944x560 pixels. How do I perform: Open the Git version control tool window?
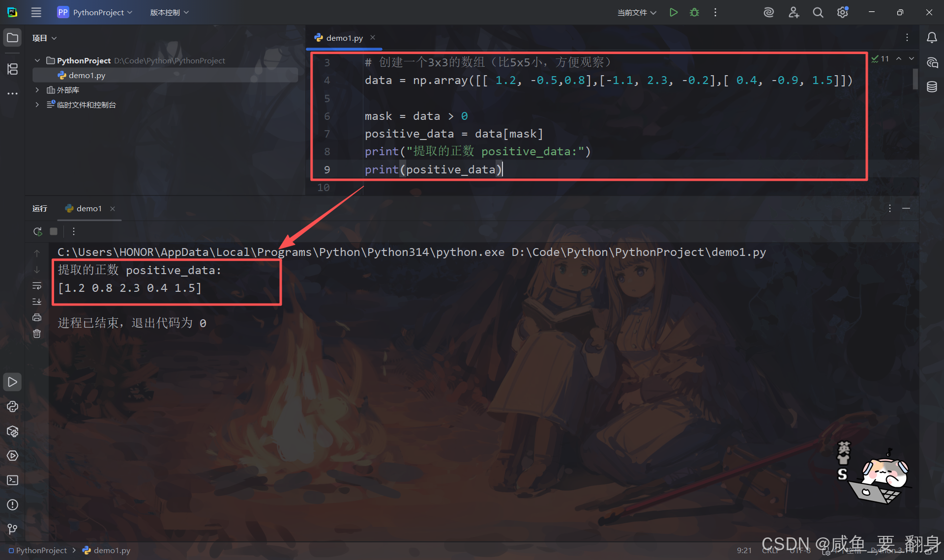pos(12,529)
